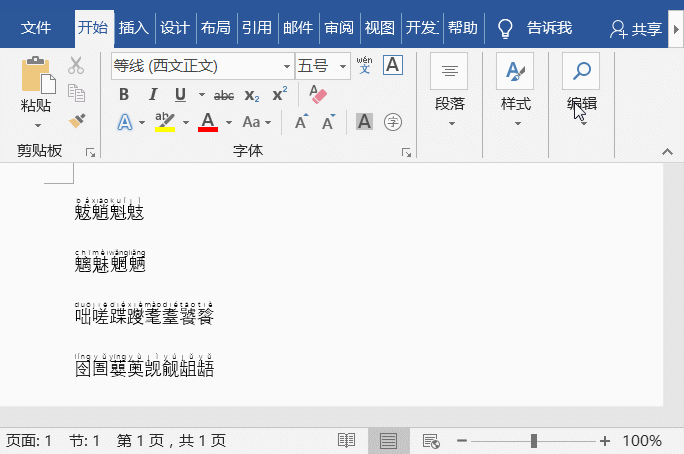Screen dimensions: 684x454
Task: Click Tell Me 告诉我 lightbulb search
Action: [535, 28]
